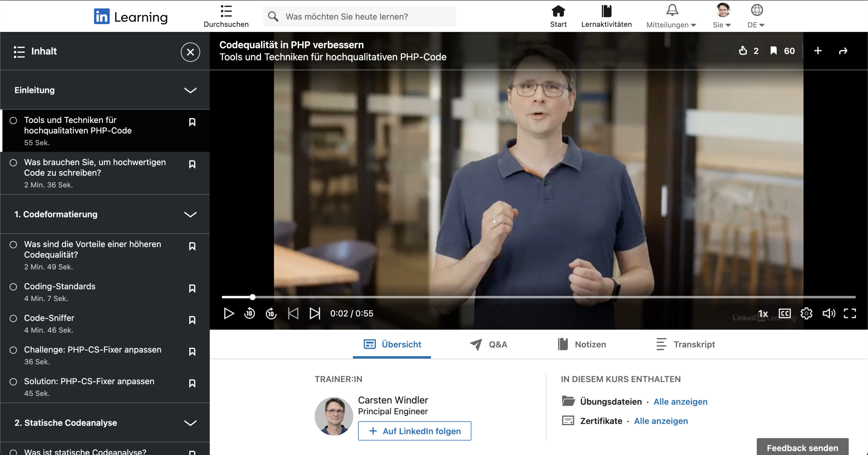Mute the video volume
This screenshot has width=868, height=455.
(828, 313)
